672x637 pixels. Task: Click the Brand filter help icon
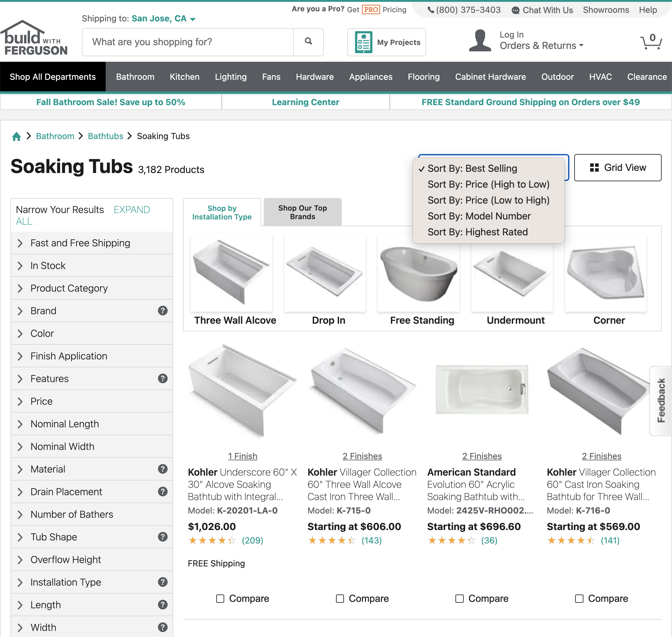click(x=163, y=310)
